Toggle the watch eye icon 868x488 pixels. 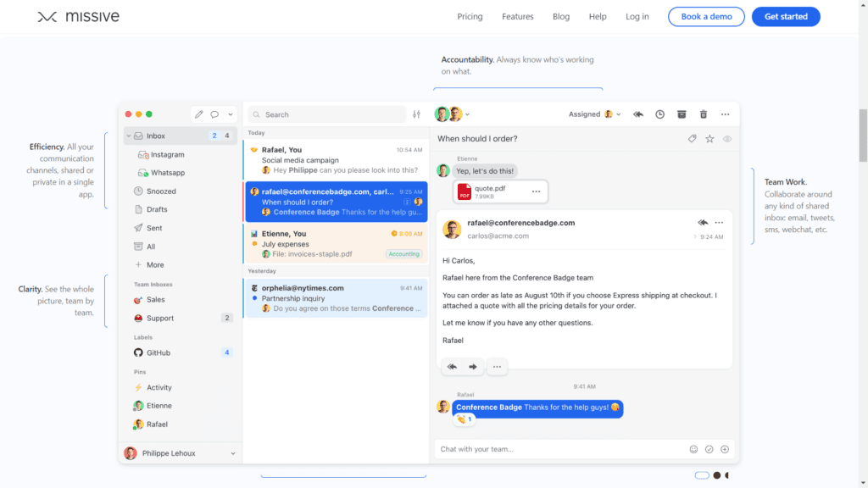click(727, 139)
